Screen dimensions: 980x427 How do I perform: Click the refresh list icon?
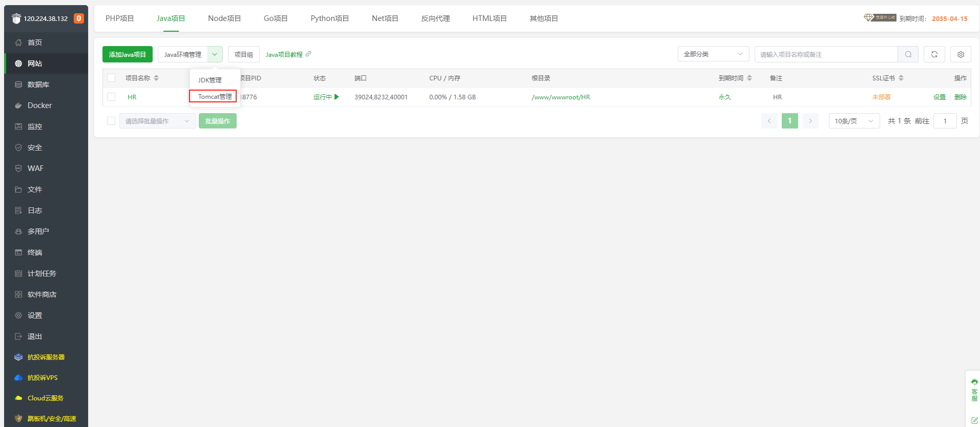coord(934,54)
